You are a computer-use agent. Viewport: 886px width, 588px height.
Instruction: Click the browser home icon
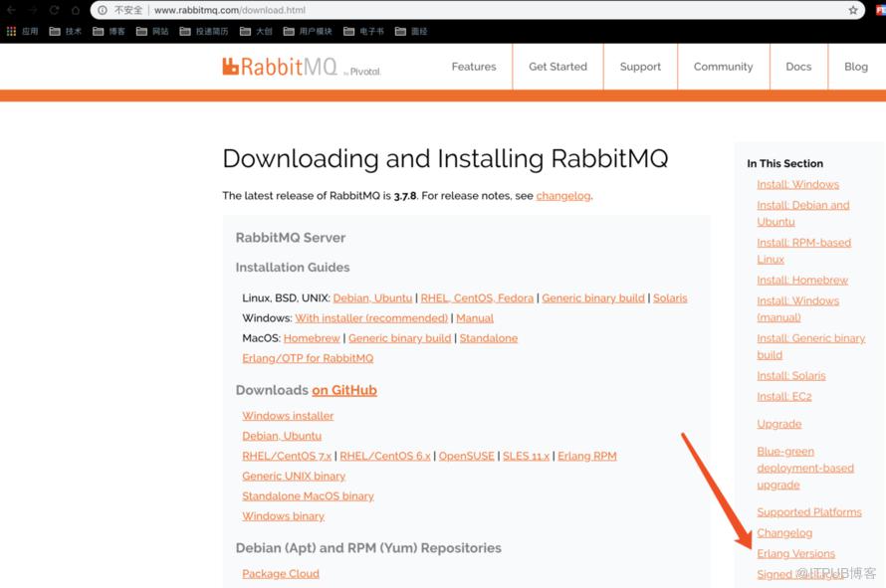pos(75,10)
